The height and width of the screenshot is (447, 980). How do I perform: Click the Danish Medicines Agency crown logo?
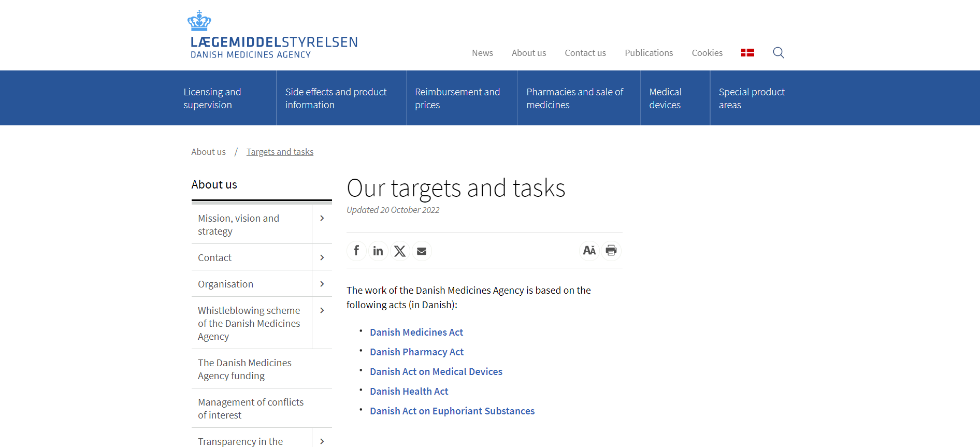pos(199,21)
